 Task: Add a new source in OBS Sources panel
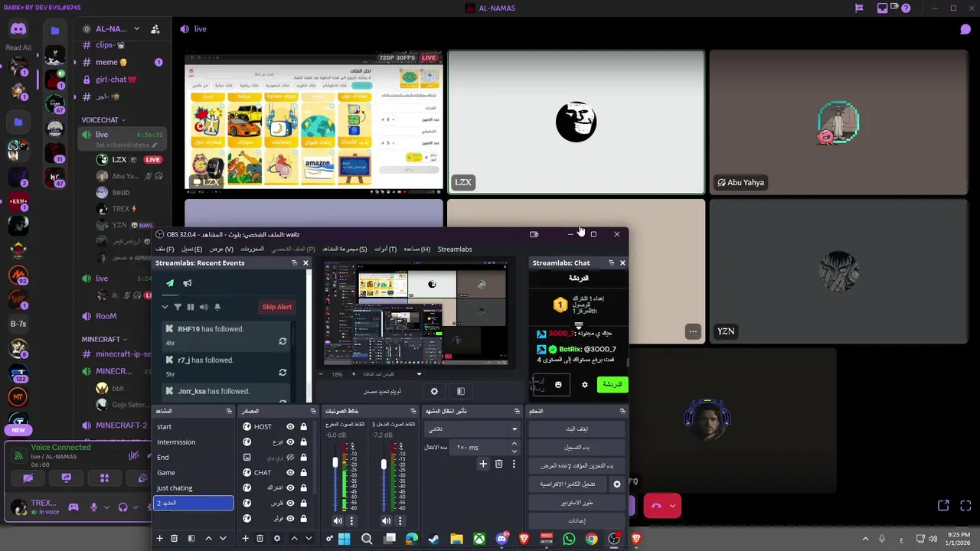(245, 539)
